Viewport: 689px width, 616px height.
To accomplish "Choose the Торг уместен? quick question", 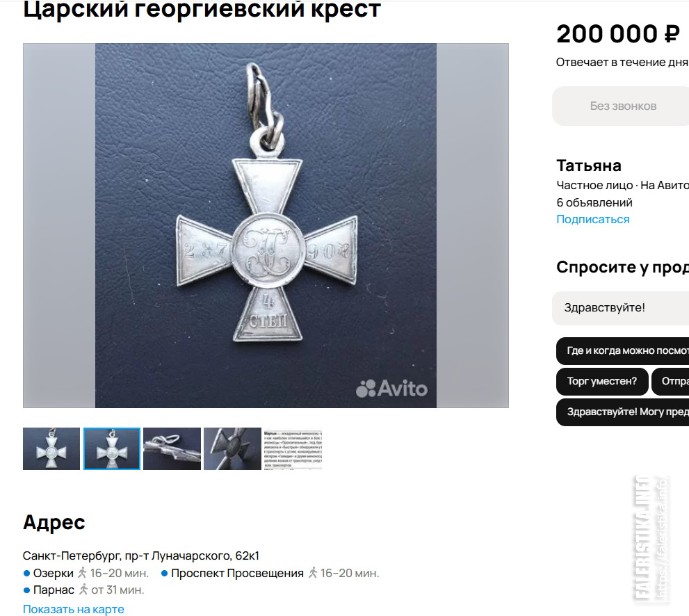I will point(602,381).
